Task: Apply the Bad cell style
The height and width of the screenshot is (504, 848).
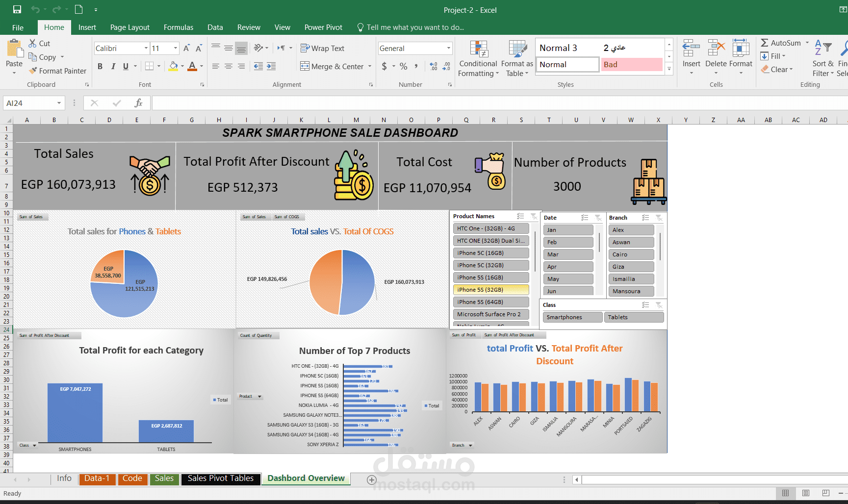Action: 632,64
